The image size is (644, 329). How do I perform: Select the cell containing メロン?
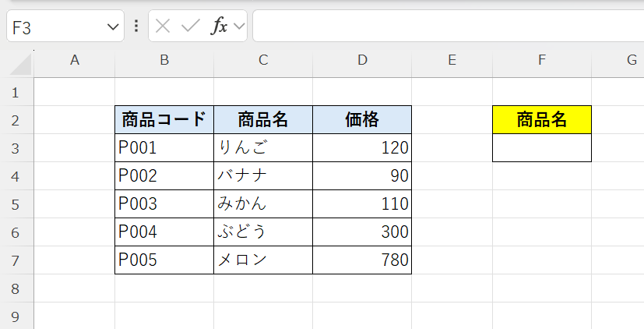tap(263, 260)
